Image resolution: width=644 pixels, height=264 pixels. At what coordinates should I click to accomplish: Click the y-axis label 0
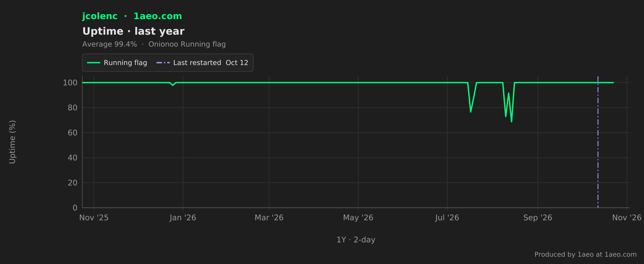(75, 208)
